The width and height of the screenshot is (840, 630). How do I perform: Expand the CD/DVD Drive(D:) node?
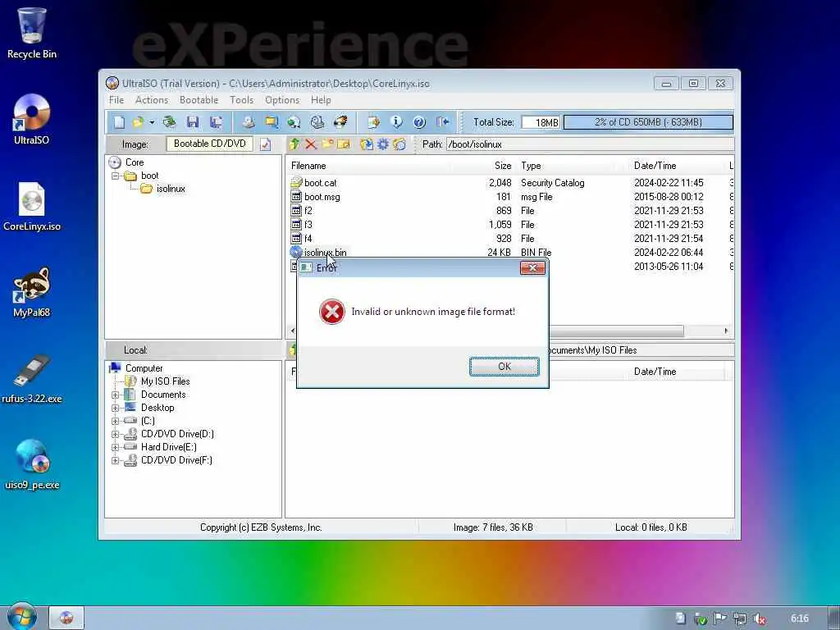(x=115, y=434)
